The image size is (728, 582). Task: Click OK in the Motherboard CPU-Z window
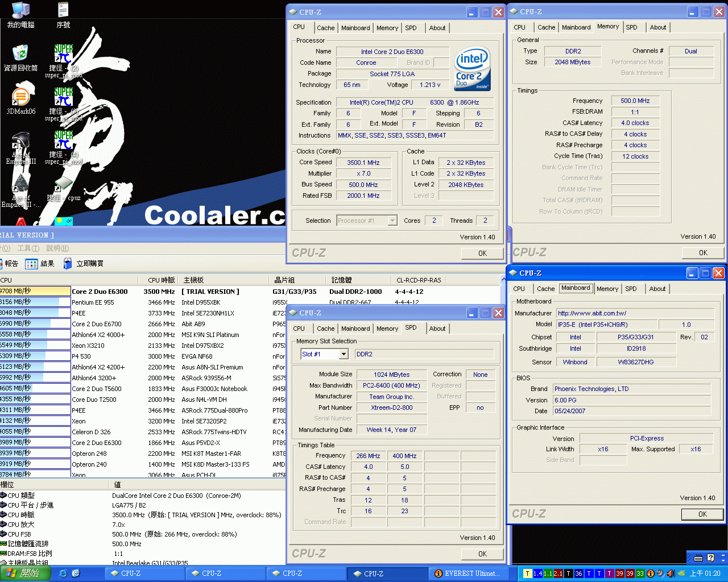point(702,514)
